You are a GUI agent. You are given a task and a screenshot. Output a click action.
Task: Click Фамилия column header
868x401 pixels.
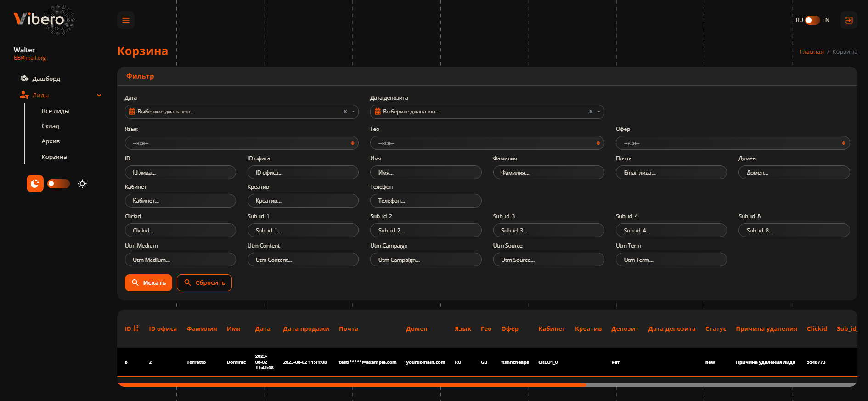point(202,329)
